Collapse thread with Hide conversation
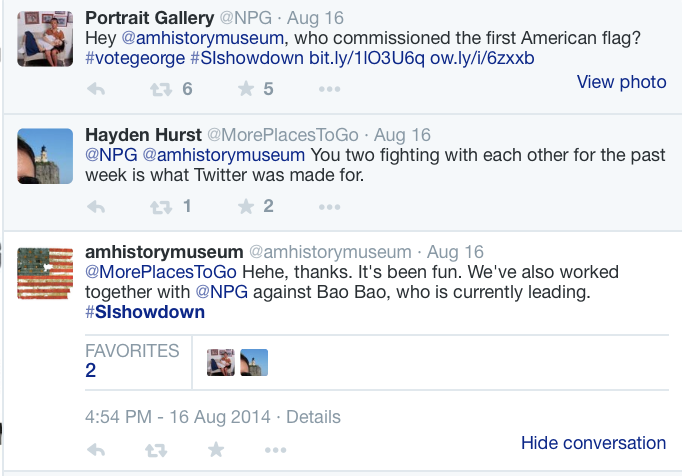 pos(593,443)
